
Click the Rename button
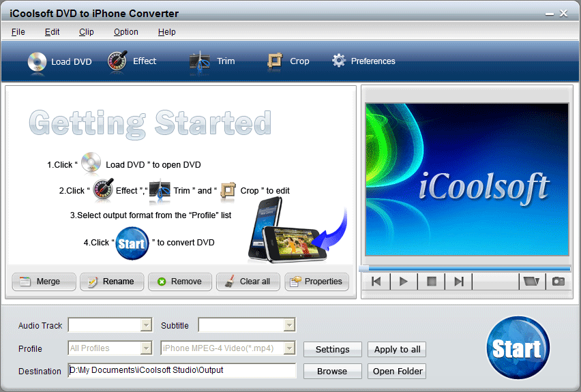coord(112,282)
